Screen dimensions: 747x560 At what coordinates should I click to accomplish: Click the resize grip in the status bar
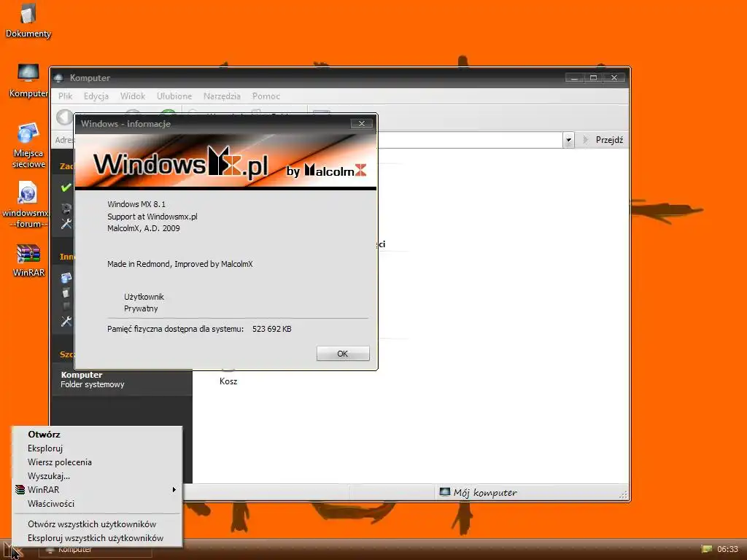623,495
